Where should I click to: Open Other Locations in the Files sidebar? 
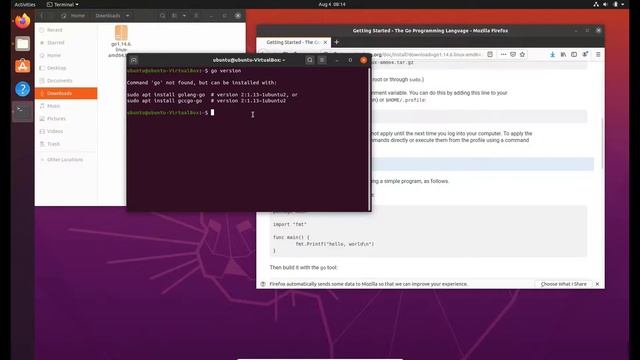[66, 160]
